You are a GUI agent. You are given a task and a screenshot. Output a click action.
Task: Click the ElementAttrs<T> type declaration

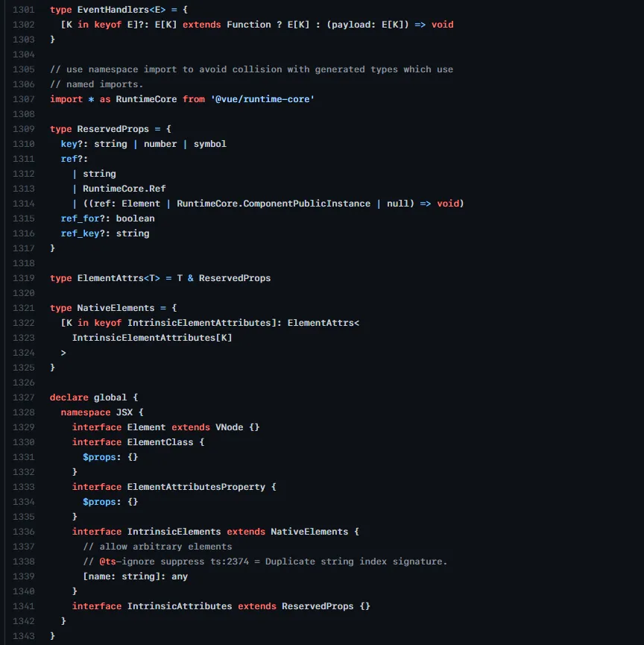pyautogui.click(x=119, y=278)
